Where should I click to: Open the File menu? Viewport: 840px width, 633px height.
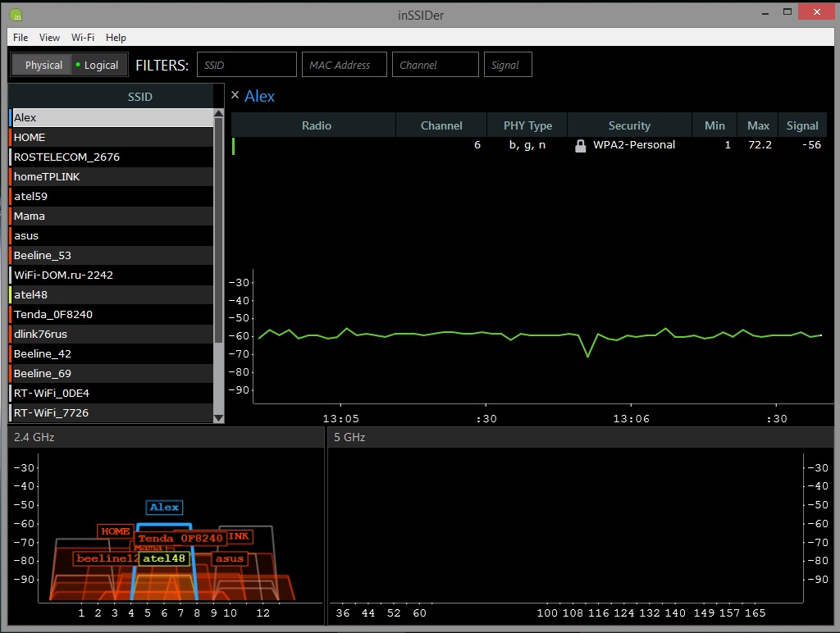[x=21, y=37]
